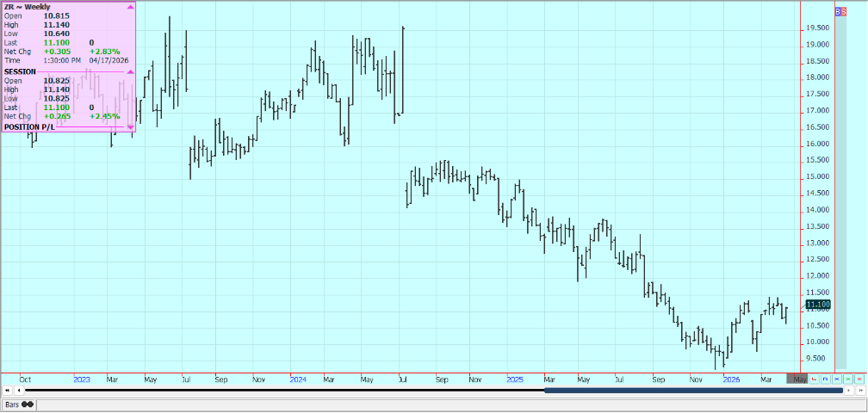
Task: Click the red L-shaped icon by May
Action: click(814, 379)
